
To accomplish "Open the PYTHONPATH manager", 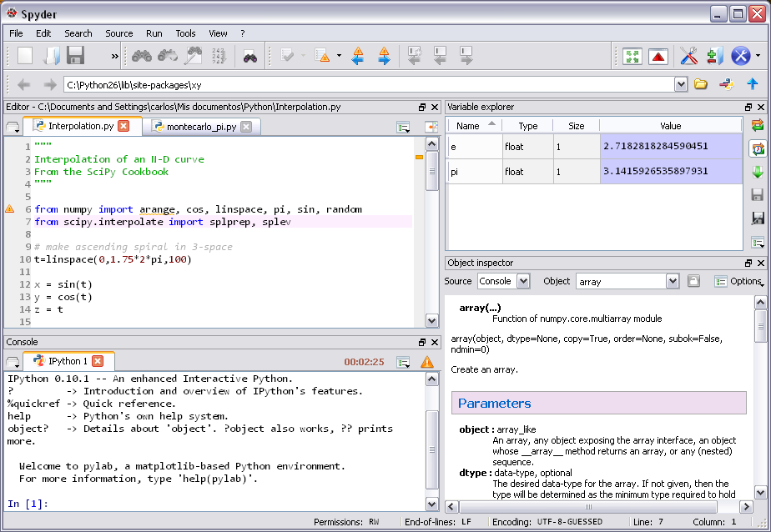I will tap(714, 56).
